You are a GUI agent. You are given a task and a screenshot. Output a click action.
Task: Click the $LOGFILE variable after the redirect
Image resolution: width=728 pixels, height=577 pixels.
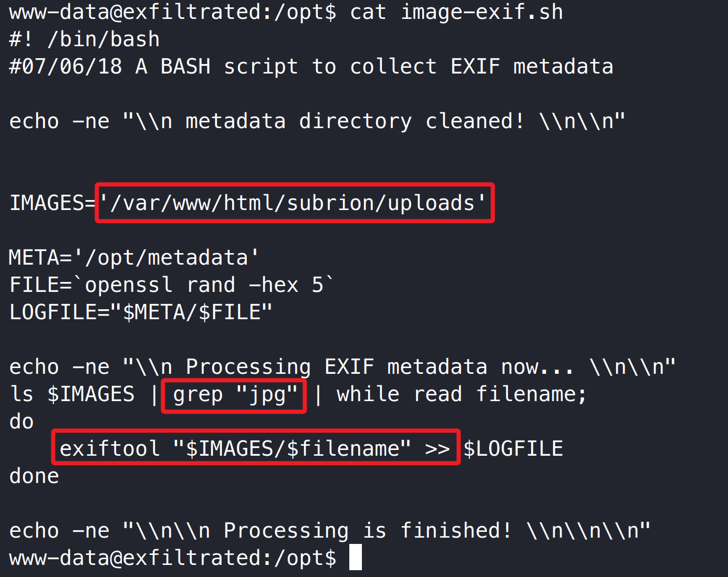[x=513, y=449]
